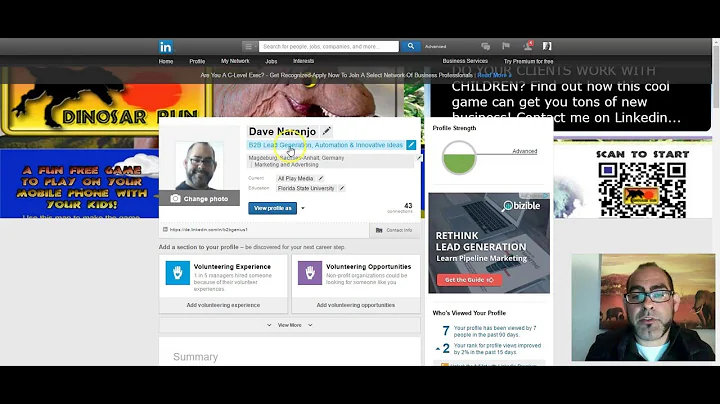
Task: Click Add volunteering opportunities
Action: tap(355, 305)
